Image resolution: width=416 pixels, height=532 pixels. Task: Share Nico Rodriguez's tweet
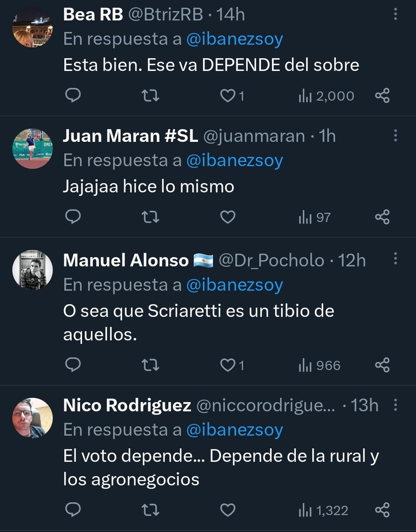pyautogui.click(x=382, y=510)
